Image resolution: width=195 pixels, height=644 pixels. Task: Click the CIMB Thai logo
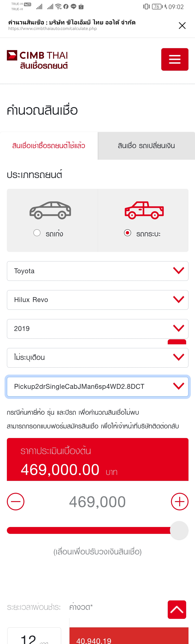pyautogui.click(x=37, y=59)
